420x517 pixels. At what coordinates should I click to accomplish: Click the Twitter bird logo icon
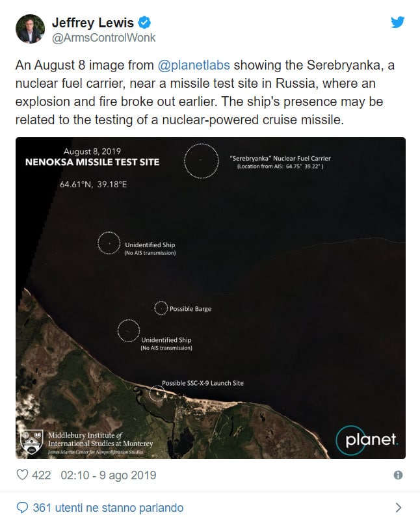(397, 22)
